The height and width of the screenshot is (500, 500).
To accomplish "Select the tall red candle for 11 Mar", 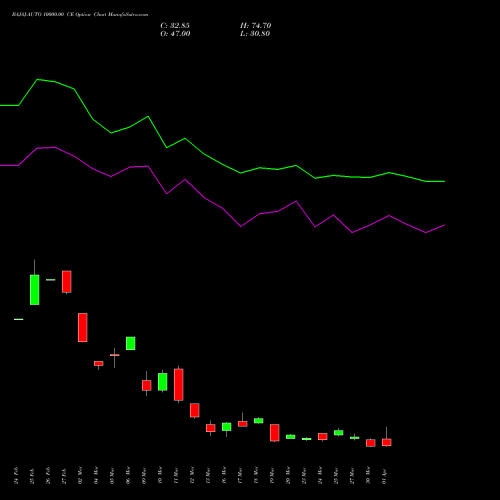I will pos(179,385).
